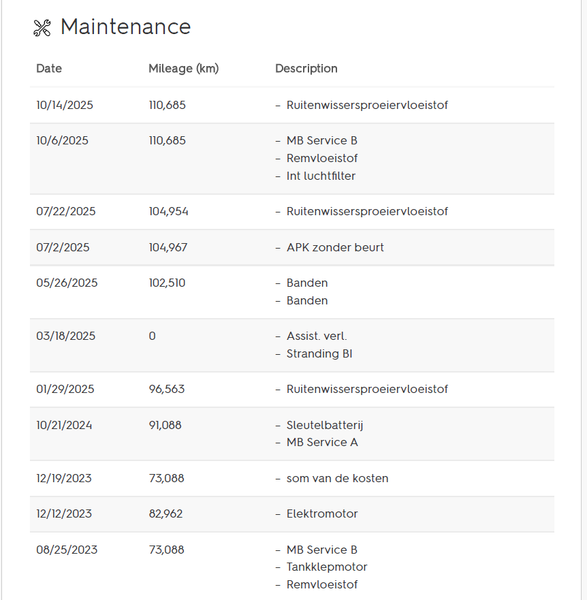Select the 104,954 mileage value
The width and height of the screenshot is (587, 600).
pos(168,212)
